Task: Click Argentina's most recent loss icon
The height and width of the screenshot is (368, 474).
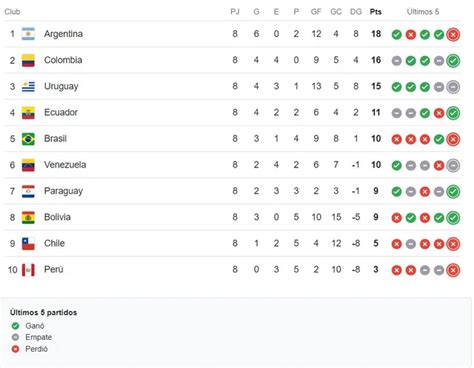Action: (x=453, y=34)
